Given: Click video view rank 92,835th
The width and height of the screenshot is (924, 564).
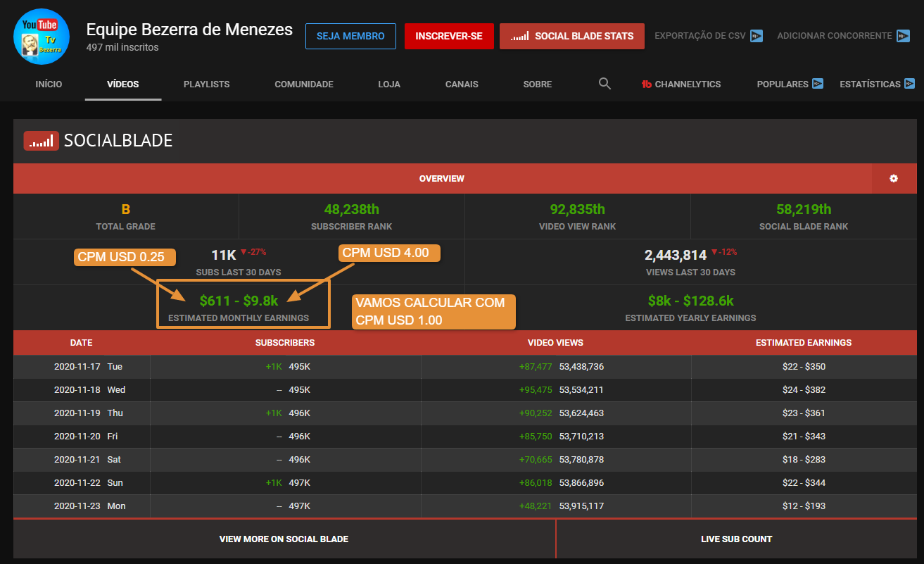Looking at the screenshot, I should pos(577,209).
